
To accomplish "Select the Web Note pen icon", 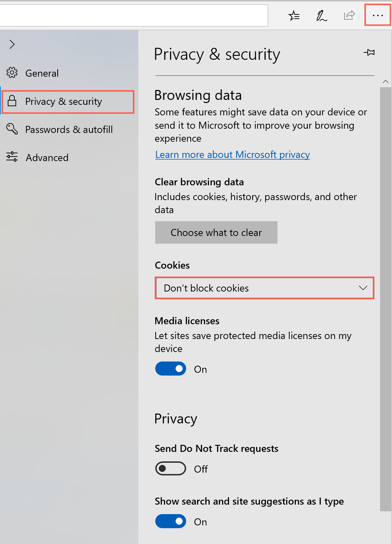I will [321, 15].
